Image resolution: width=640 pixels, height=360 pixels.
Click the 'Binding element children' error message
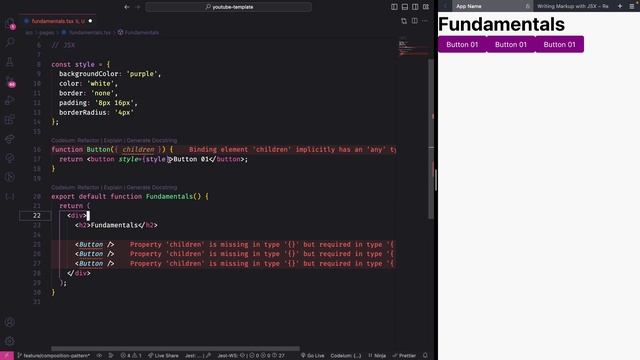(x=292, y=150)
